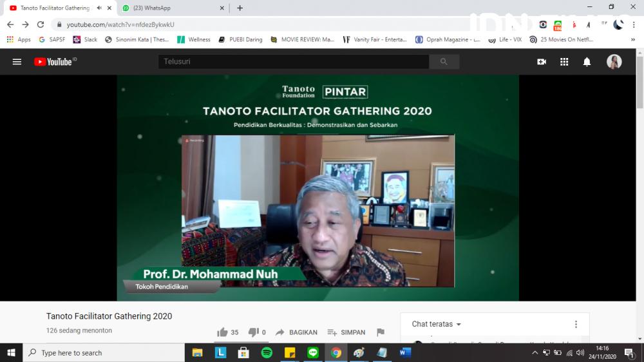Open File Explorer from the taskbar
Image resolution: width=644 pixels, height=362 pixels.
click(198, 352)
